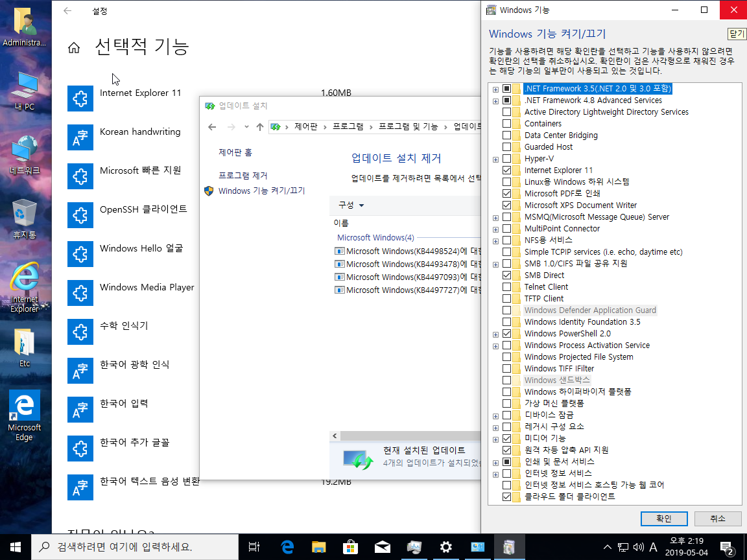Expand .NET Framework 4.8 Advanced Services node
This screenshot has width=747, height=560.
(x=495, y=101)
